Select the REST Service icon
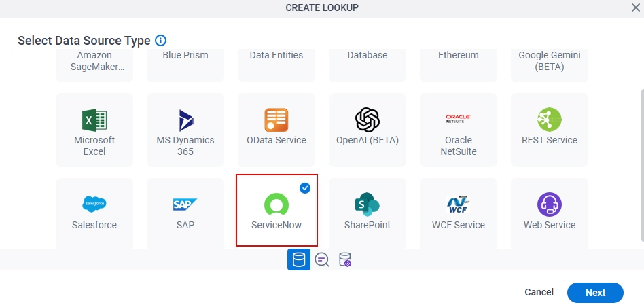Image resolution: width=644 pixels, height=305 pixels. (x=550, y=120)
